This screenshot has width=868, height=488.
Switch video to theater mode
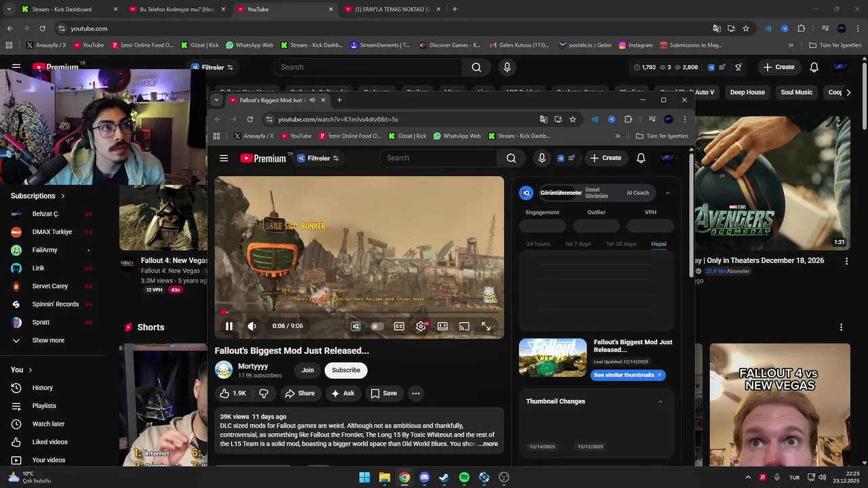[x=442, y=326]
